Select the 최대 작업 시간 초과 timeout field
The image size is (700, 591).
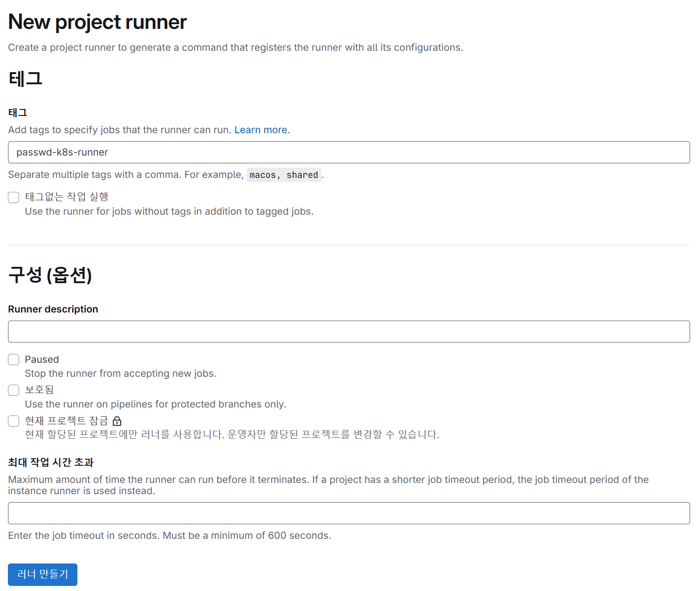tap(349, 513)
